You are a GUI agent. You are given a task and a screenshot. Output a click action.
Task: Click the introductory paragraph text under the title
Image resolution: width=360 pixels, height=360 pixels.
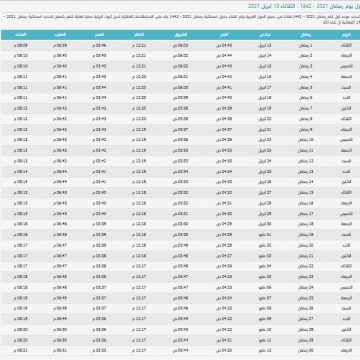click(180, 19)
